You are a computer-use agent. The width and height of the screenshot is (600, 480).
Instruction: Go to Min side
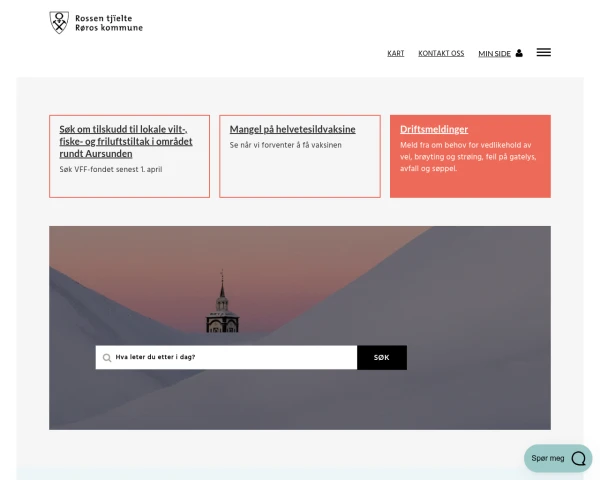[494, 54]
